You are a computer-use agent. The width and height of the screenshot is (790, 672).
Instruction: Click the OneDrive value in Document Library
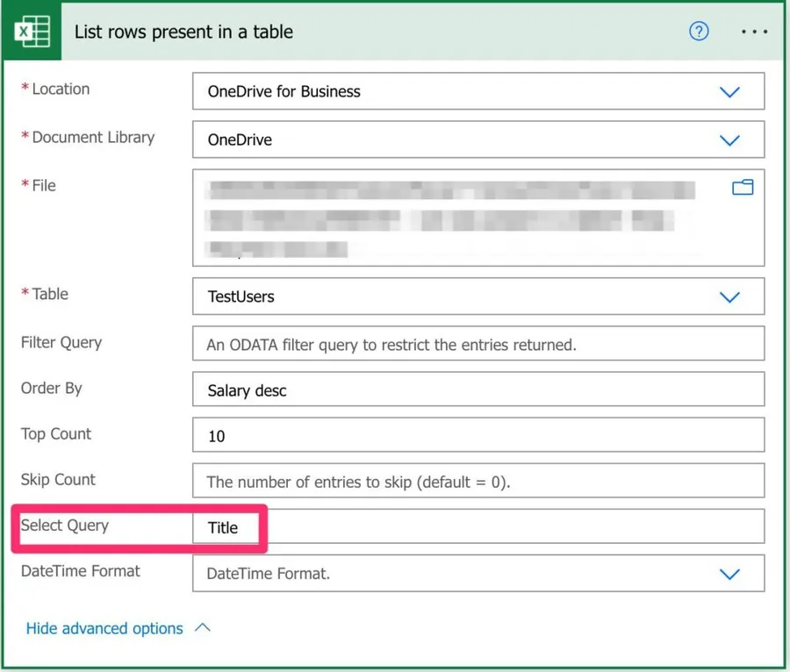(x=240, y=139)
